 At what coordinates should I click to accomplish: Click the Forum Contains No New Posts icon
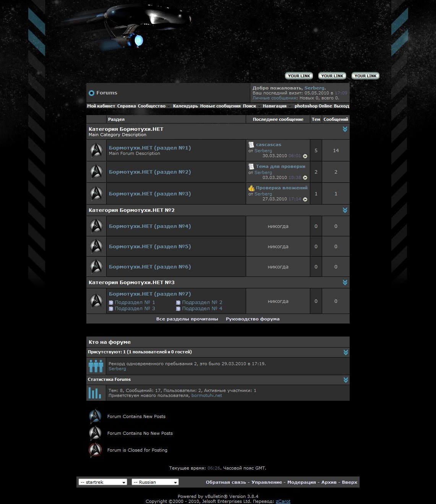tap(95, 433)
